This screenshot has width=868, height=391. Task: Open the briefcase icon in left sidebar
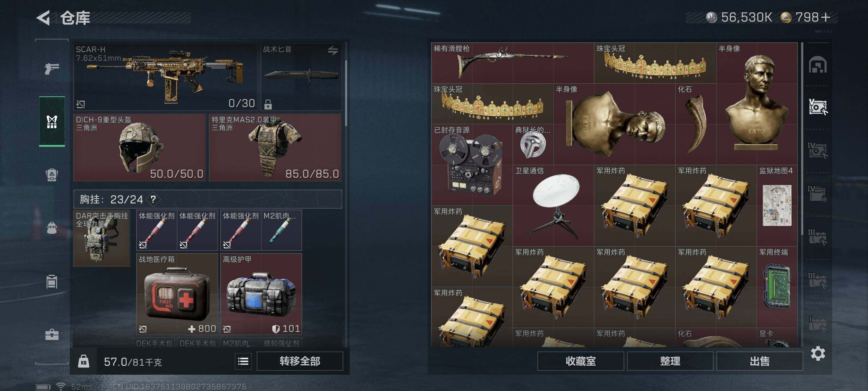[52, 334]
